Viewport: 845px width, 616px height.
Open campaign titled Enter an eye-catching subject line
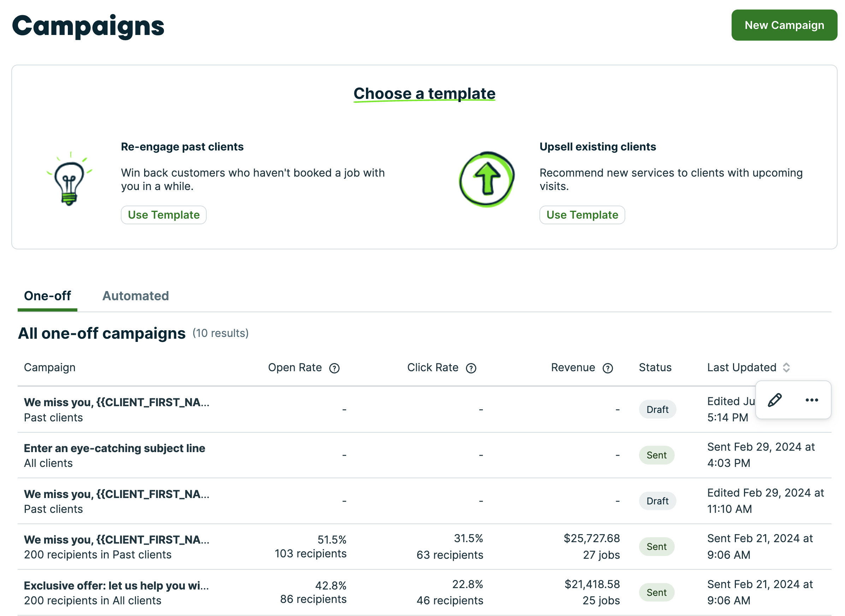coord(114,448)
